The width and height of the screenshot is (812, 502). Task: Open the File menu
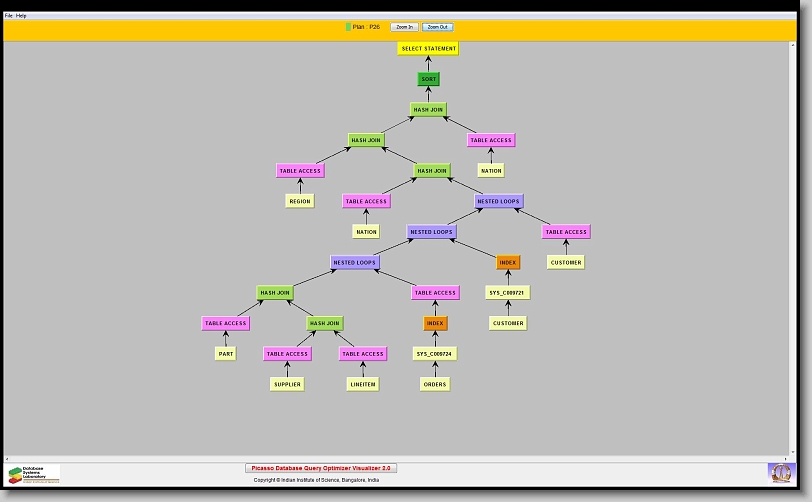[x=9, y=16]
